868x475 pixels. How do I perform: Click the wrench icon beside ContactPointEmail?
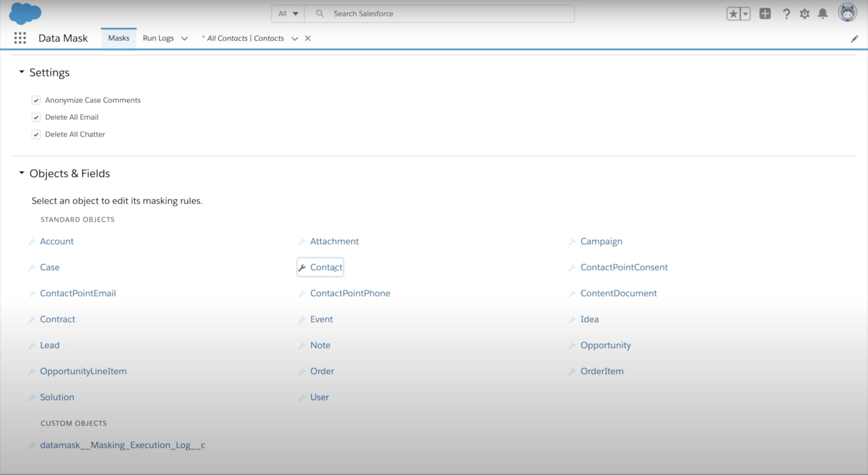point(32,293)
